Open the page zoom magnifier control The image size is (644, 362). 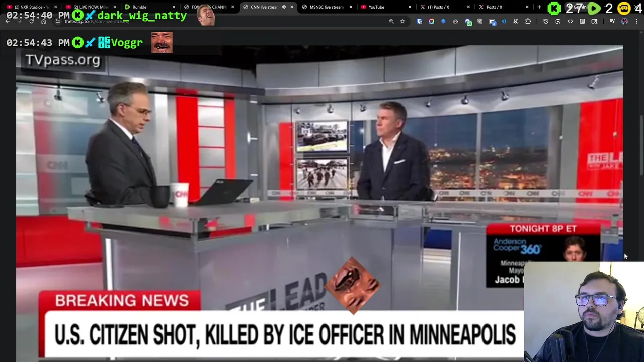tap(391, 21)
